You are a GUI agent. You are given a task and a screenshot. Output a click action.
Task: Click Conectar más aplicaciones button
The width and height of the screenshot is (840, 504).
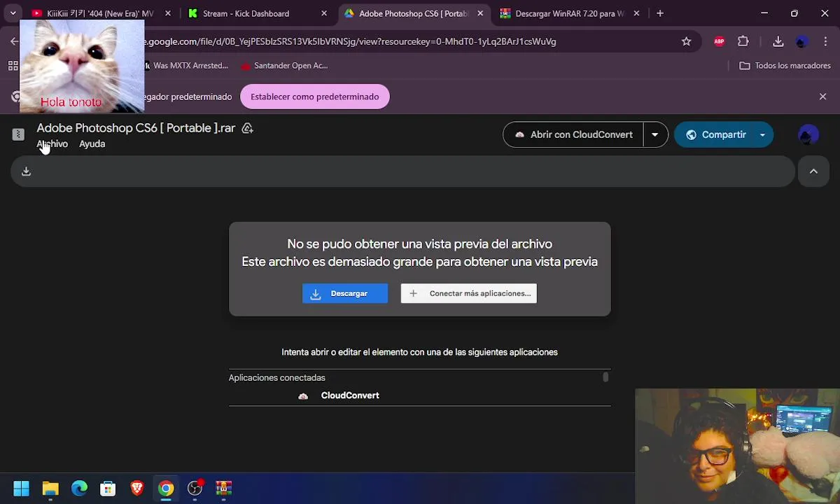[x=468, y=293]
